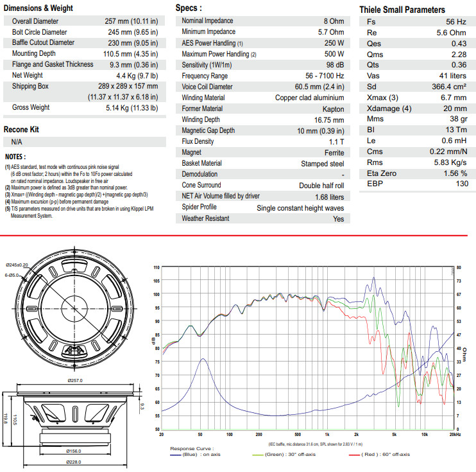
Task: Select the "Xmax (3)" parameter label
Action: (x=382, y=98)
